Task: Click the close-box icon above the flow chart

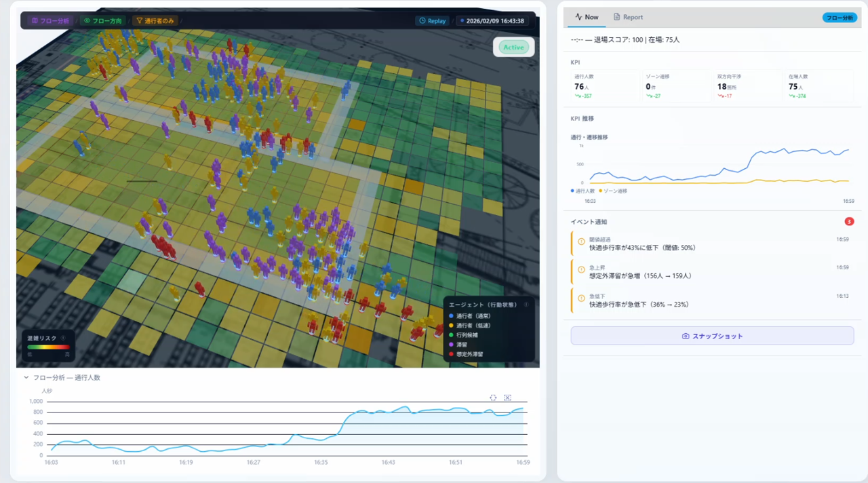Action: (507, 398)
